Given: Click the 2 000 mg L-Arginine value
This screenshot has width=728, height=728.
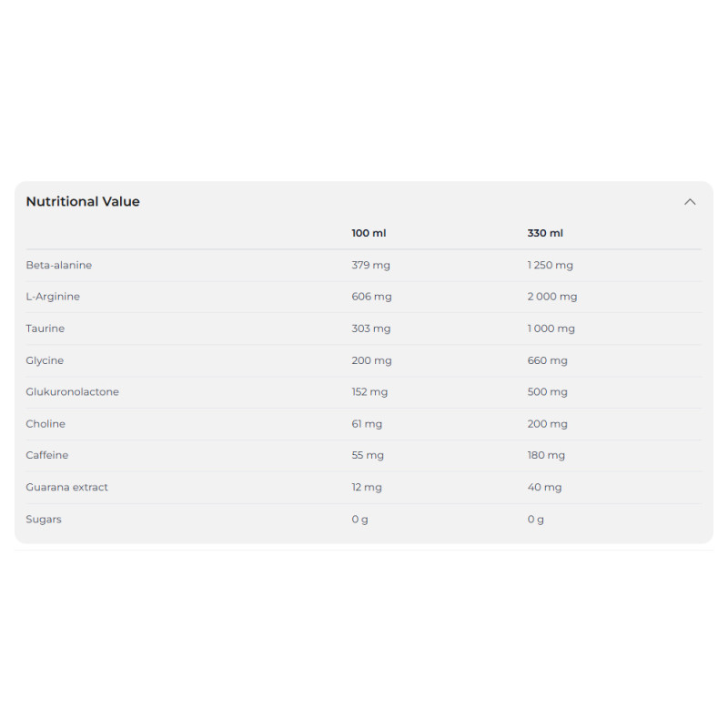Looking at the screenshot, I should 552,297.
